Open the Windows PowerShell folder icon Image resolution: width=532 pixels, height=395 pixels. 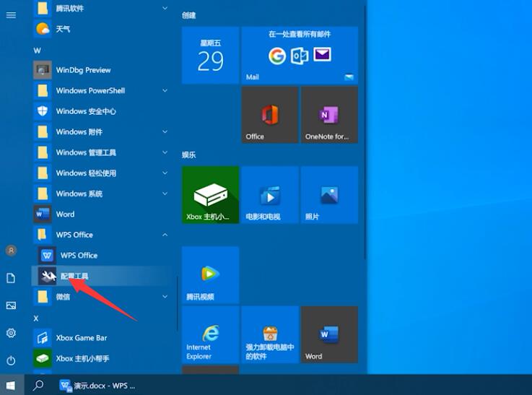pyautogui.click(x=43, y=90)
